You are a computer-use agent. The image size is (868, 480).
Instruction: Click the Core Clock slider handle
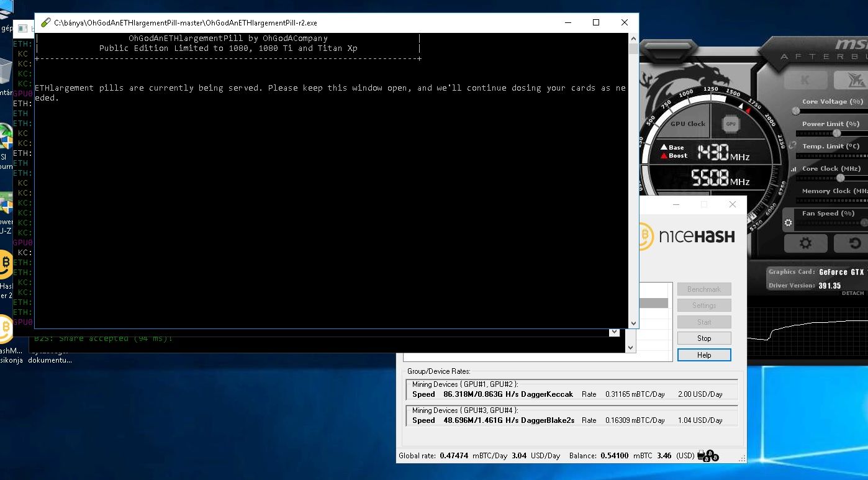pos(840,178)
